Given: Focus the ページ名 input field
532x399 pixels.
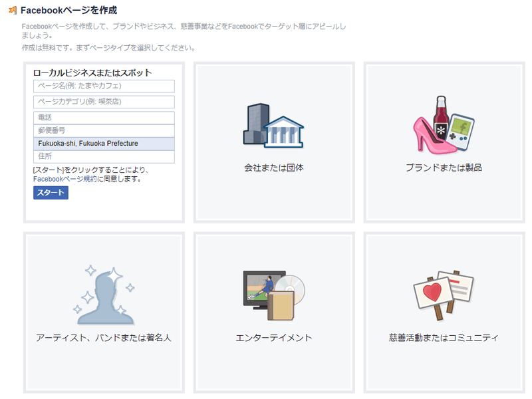Looking at the screenshot, I should tap(104, 86).
